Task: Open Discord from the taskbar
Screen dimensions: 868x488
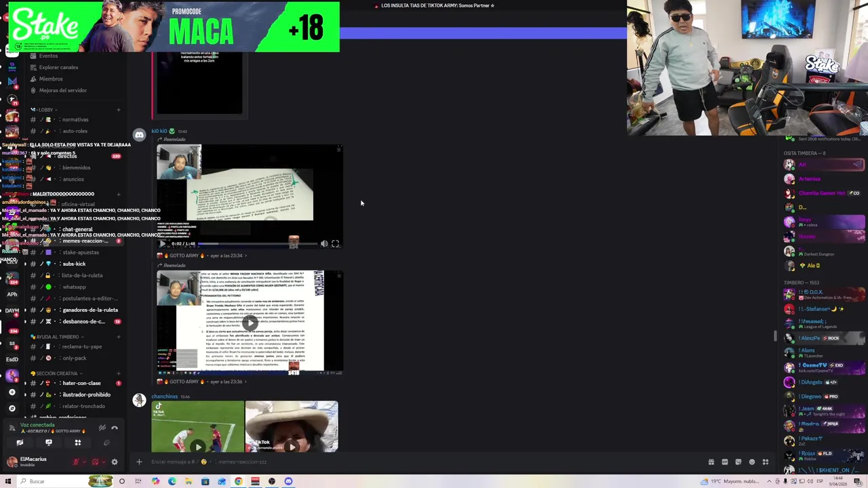Action: pos(288,481)
